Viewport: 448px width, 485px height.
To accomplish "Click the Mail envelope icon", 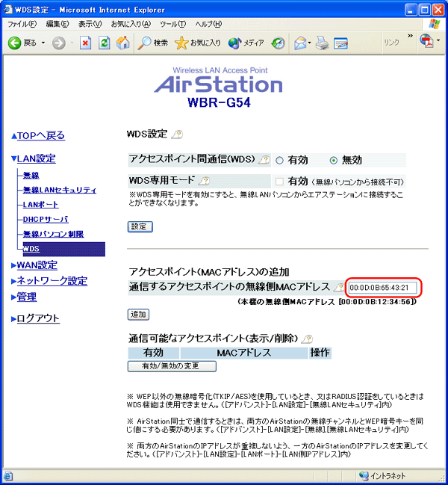I will (300, 43).
